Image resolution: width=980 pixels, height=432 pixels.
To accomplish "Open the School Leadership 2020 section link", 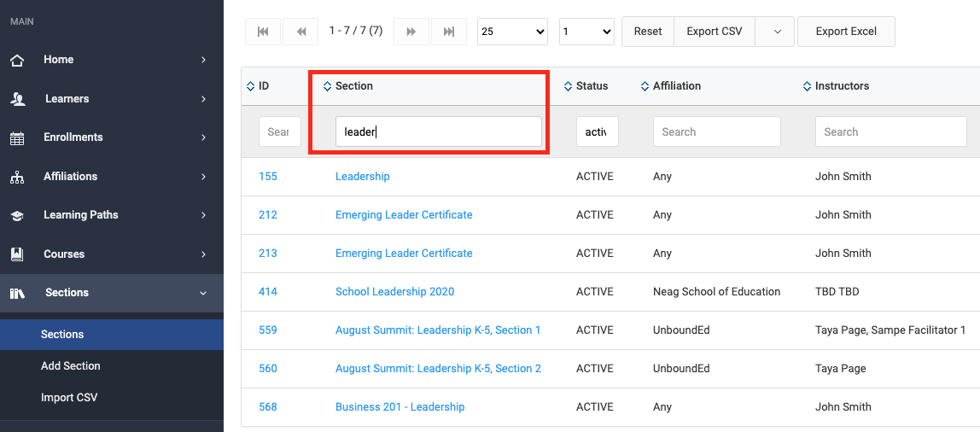I will 394,291.
